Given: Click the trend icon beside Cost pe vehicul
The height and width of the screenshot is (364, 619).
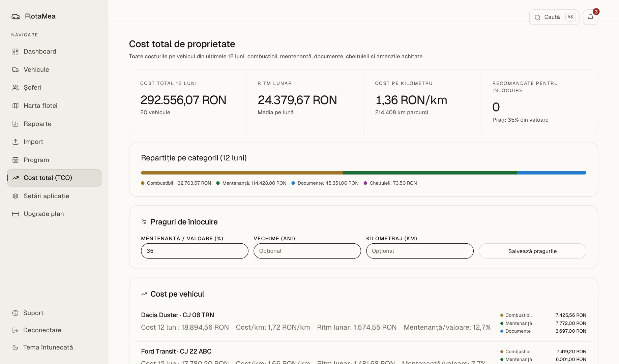Looking at the screenshot, I should point(144,294).
